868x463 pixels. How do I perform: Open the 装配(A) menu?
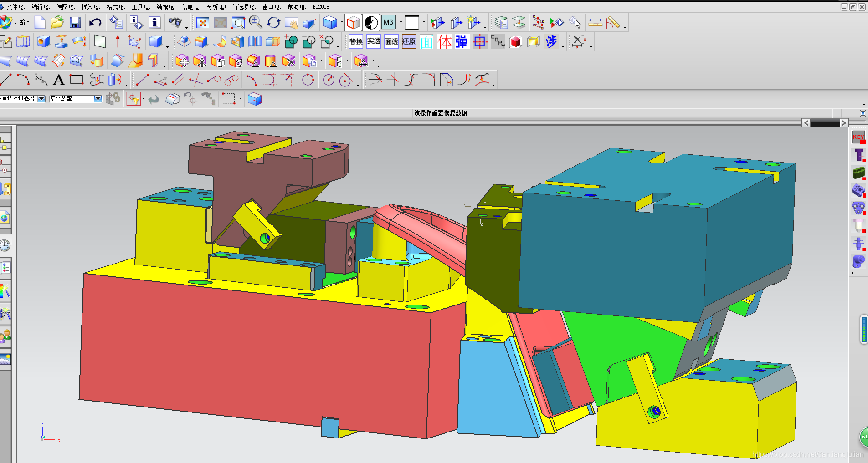coord(166,7)
